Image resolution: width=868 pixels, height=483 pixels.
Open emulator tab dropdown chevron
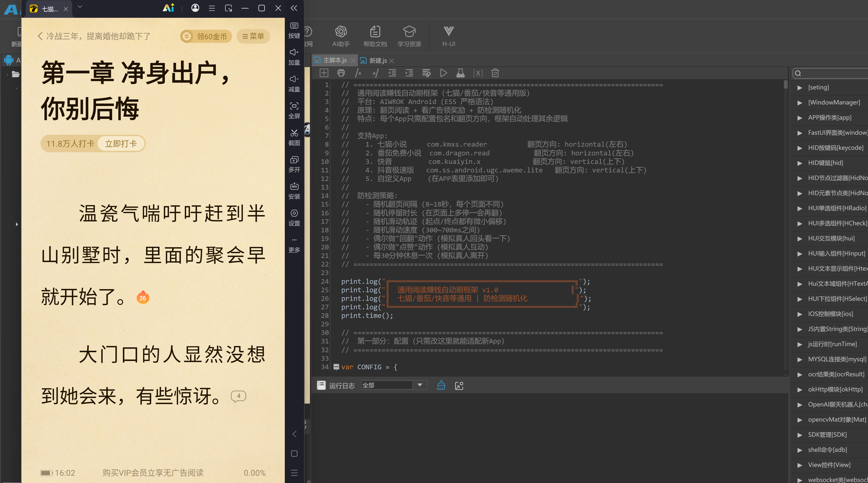point(80,7)
